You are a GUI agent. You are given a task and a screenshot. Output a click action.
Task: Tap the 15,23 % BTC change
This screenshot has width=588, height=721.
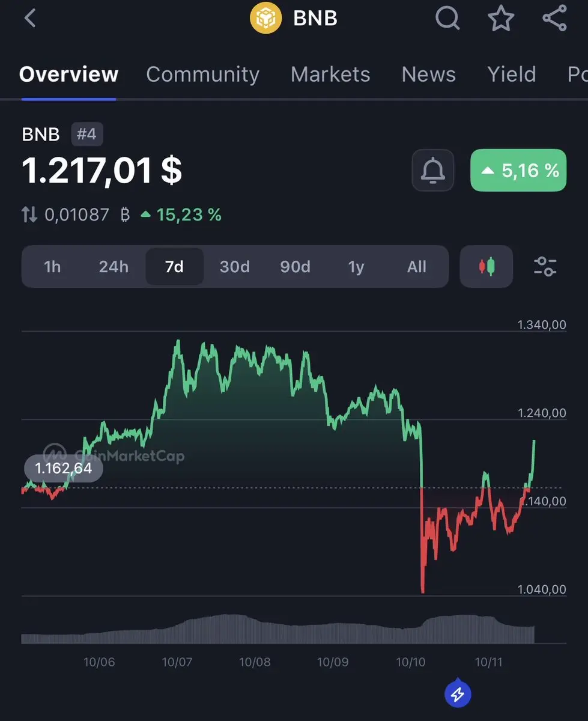(x=181, y=214)
